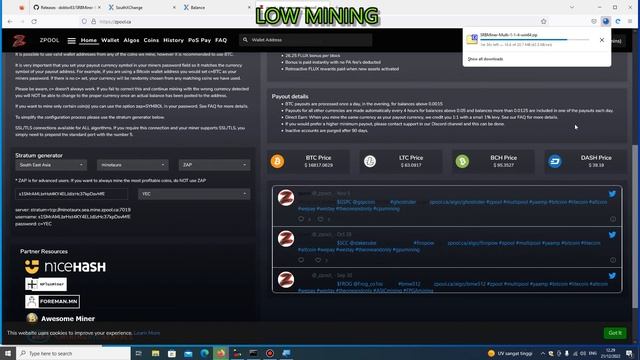Open the Coins page
Image resolution: width=640 pixels, height=360 pixels.
click(151, 40)
